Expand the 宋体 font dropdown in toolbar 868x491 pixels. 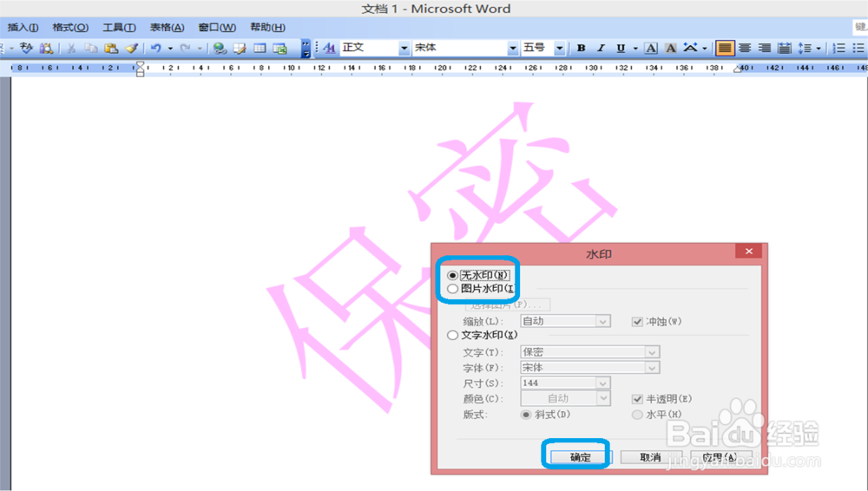(x=513, y=49)
